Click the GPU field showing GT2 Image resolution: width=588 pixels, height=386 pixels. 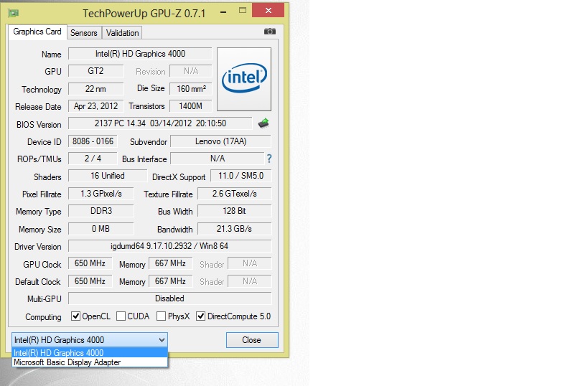(x=95, y=71)
